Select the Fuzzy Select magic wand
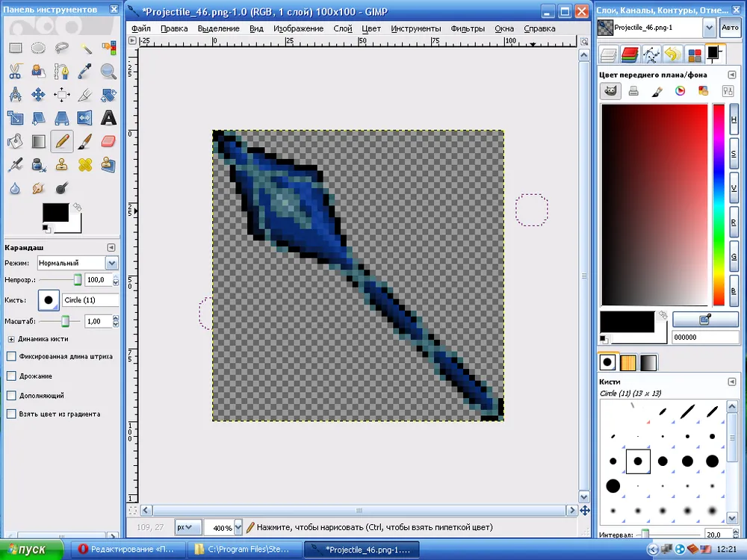The width and height of the screenshot is (747, 560). (x=85, y=49)
